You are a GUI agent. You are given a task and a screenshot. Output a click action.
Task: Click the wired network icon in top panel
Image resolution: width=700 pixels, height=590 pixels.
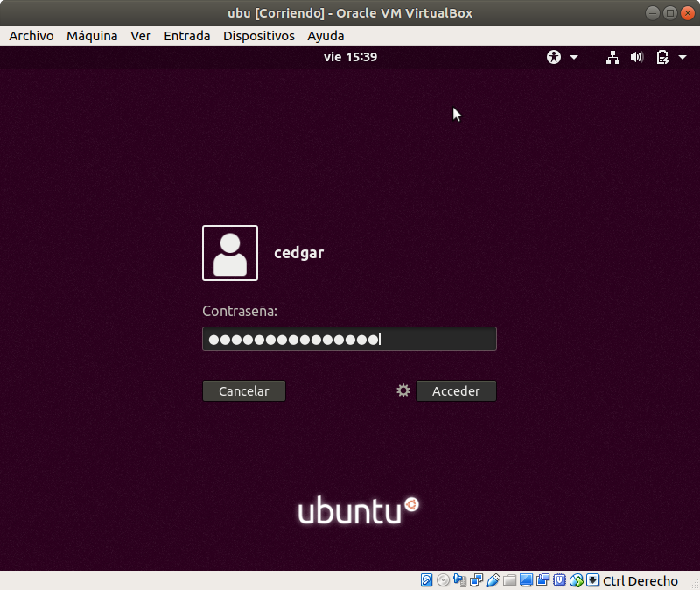coord(612,58)
